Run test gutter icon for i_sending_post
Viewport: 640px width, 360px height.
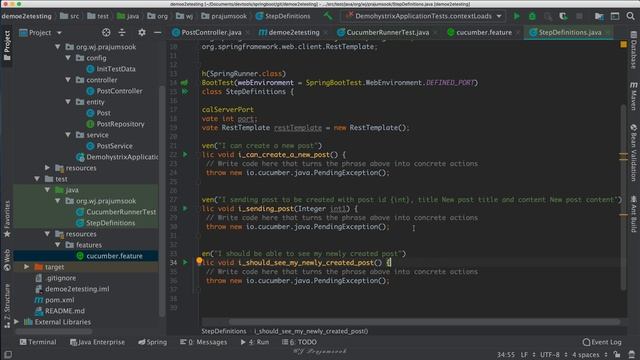tap(185, 208)
